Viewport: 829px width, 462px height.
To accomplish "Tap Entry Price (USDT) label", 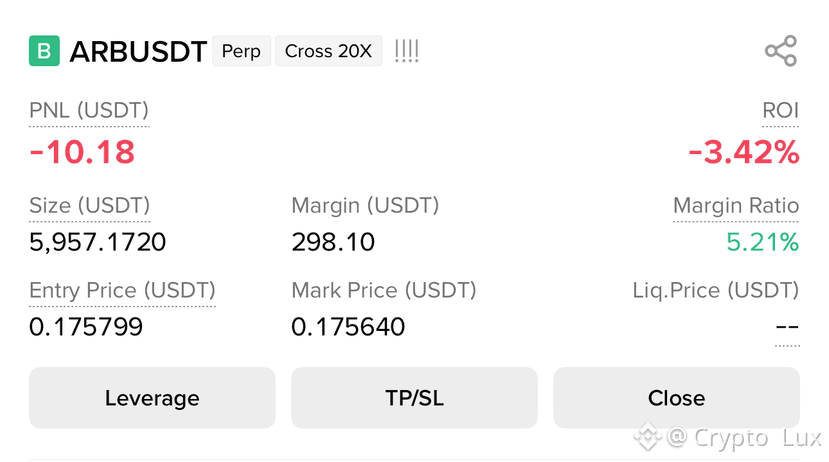I will point(122,290).
